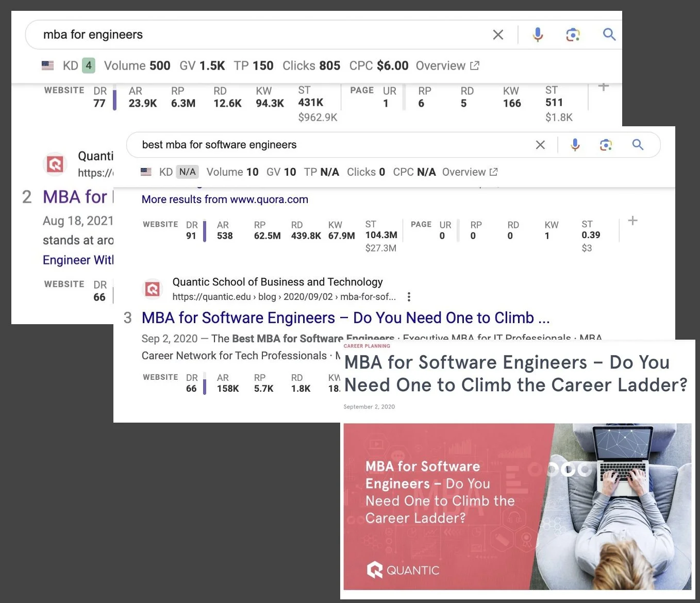Click the Volume 10 metric
The width and height of the screenshot is (700, 603).
(232, 172)
